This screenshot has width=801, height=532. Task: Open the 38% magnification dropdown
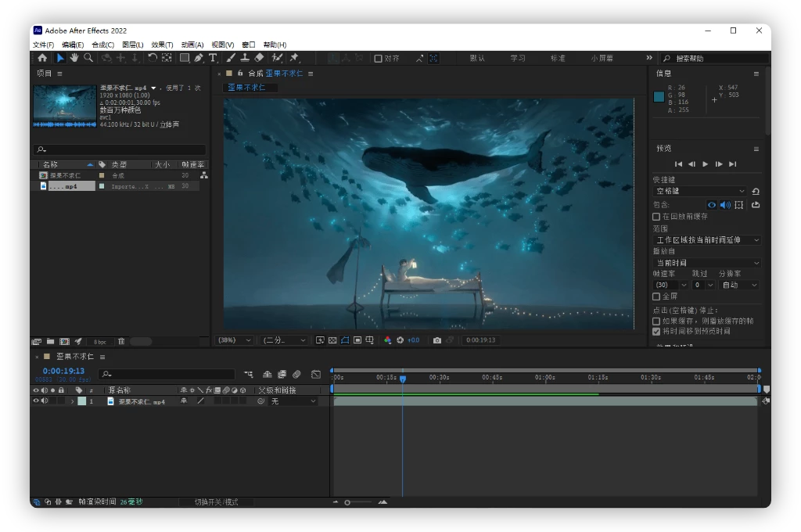click(x=235, y=340)
